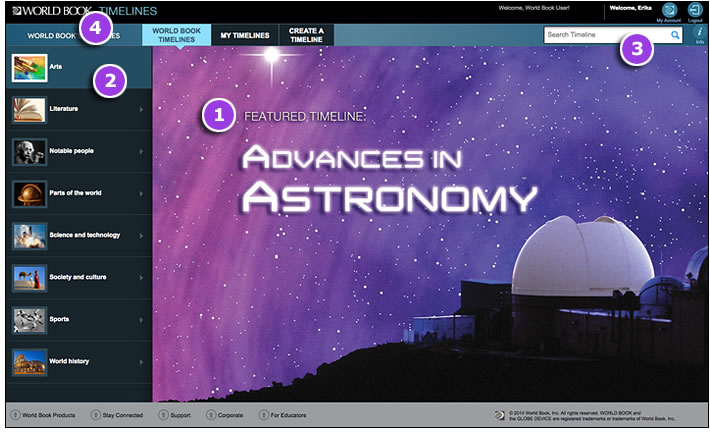Expand the Society and culture arrow
This screenshot has width=710, height=438.
(141, 277)
